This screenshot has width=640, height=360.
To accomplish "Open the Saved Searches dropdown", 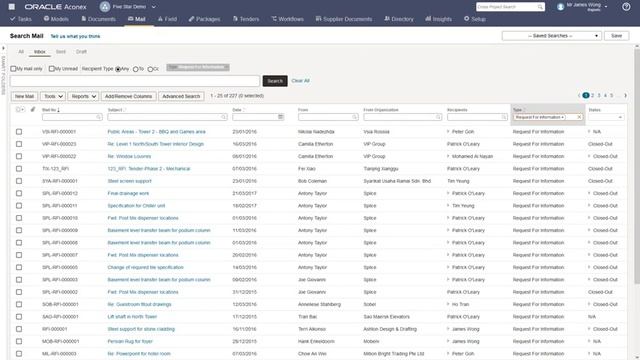I will click(x=551, y=36).
